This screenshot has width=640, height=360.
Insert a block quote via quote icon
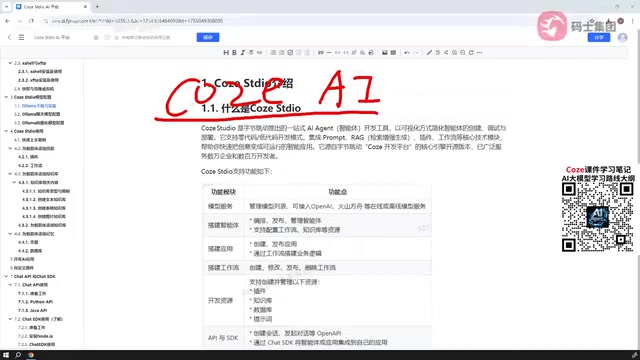320,53
